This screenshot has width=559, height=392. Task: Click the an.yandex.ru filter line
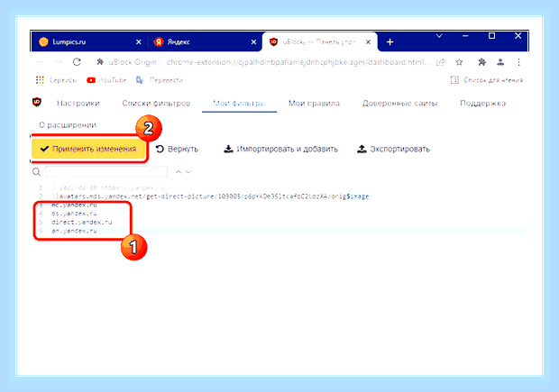coord(74,231)
